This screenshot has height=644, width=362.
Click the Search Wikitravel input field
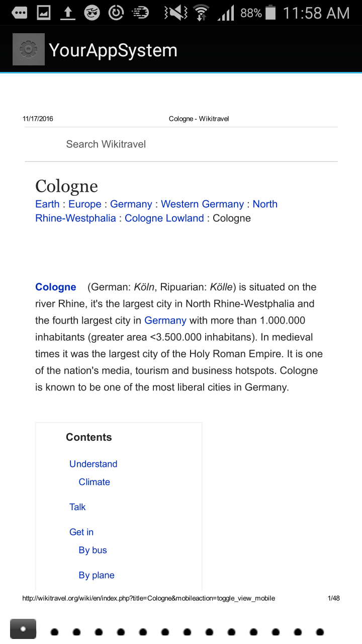point(106,144)
